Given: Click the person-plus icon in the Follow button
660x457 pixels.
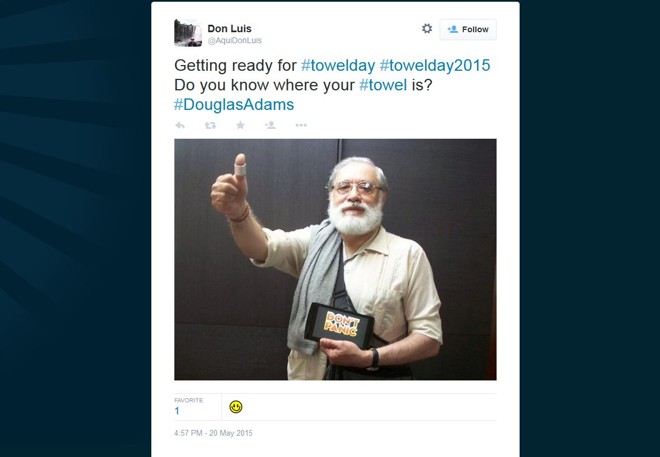Looking at the screenshot, I should tap(453, 29).
